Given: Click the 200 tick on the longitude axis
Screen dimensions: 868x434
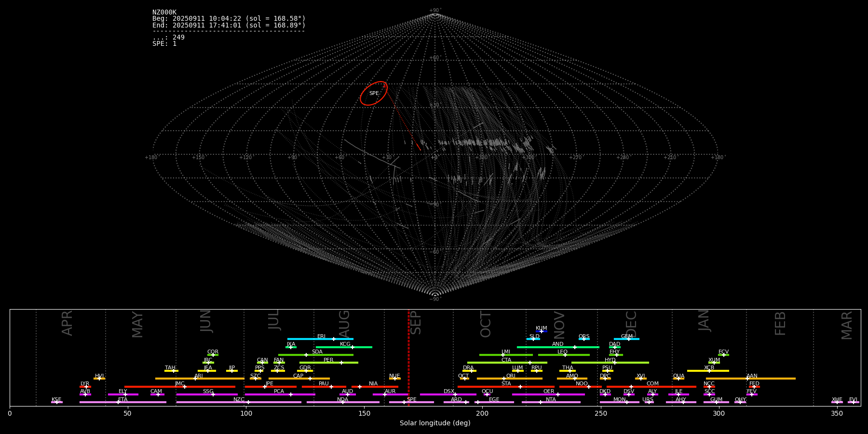Looking at the screenshot, I should 482,413.
